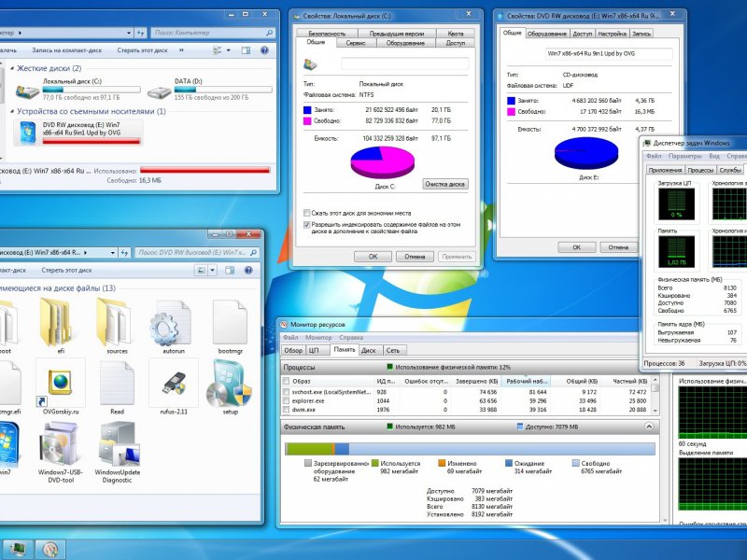This screenshot has width=747, height=560.
Task: Click refresh button beside DVD address bar
Action: 124,252
